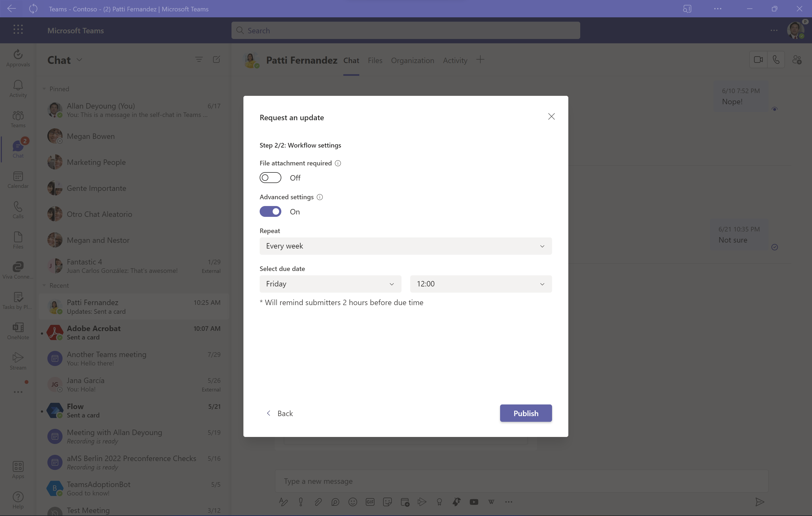Attach a file with paperclip icon
This screenshot has height=516, width=812.
318,502
